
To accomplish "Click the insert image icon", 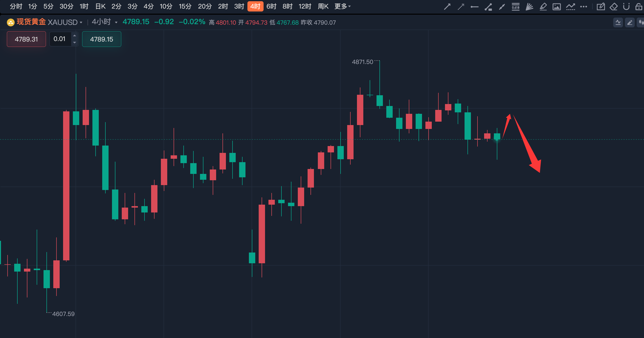I will click(x=556, y=7).
